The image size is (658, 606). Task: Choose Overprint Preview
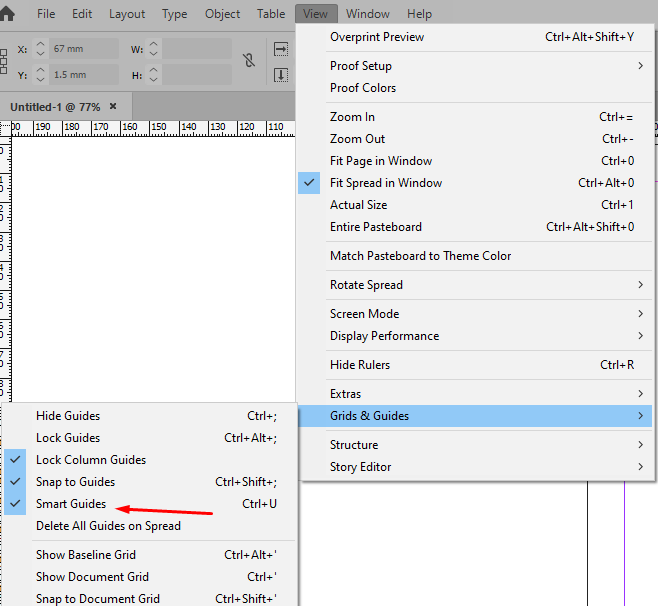(475, 37)
